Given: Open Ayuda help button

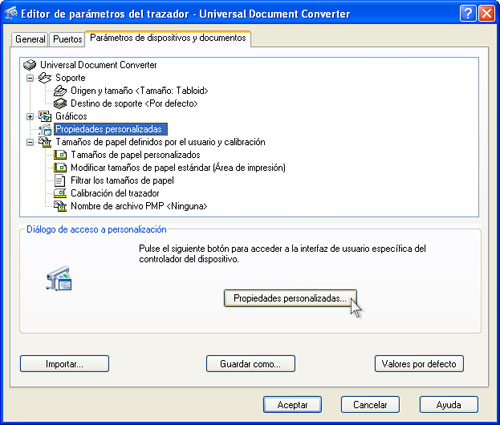Looking at the screenshot, I should pyautogui.click(x=449, y=405).
